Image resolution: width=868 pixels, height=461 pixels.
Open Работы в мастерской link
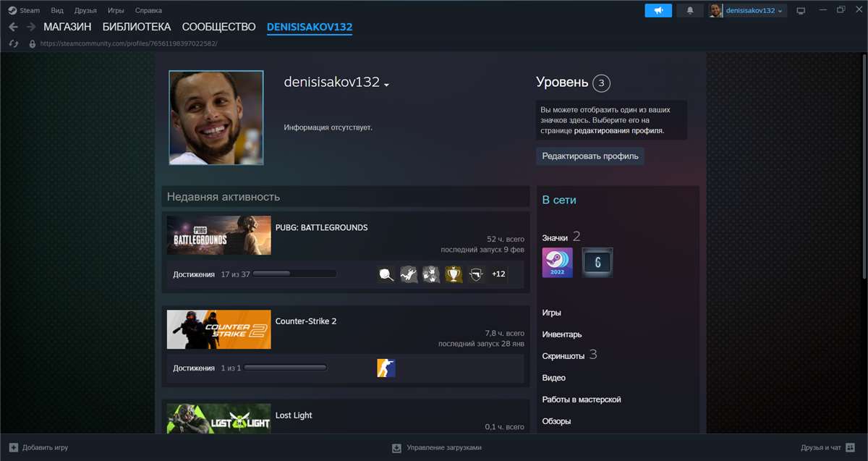point(582,399)
